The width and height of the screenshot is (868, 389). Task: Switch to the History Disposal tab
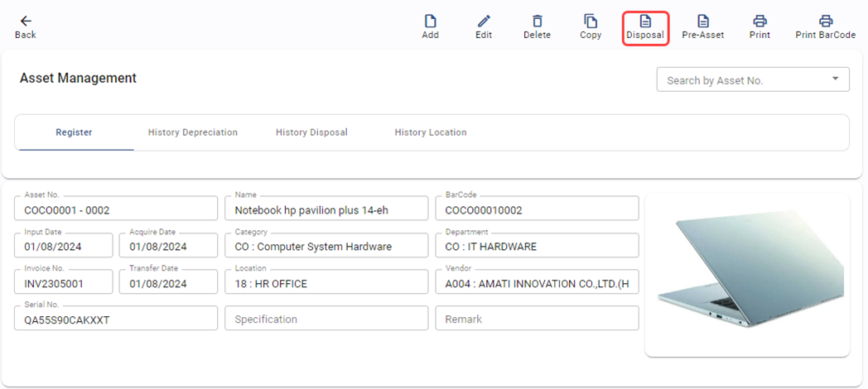click(x=311, y=132)
